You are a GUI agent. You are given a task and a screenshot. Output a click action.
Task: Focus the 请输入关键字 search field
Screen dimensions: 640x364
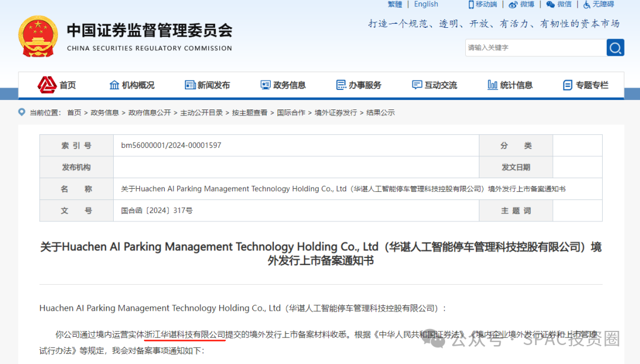click(536, 48)
